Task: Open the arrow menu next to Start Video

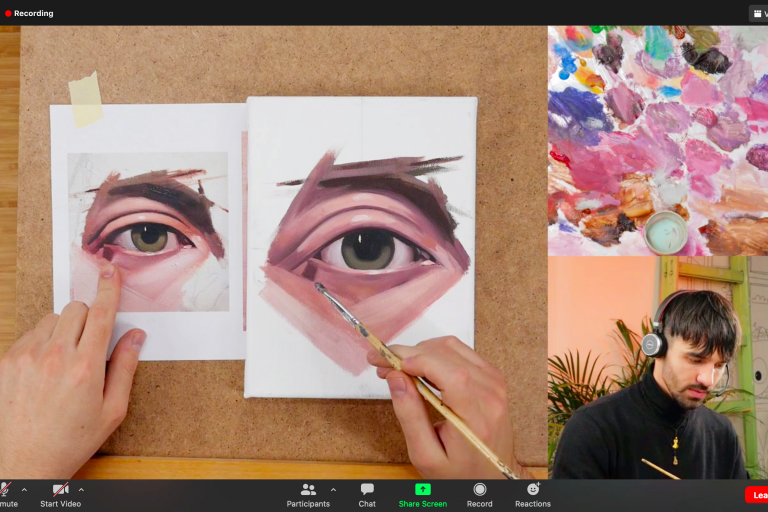Action: click(81, 490)
